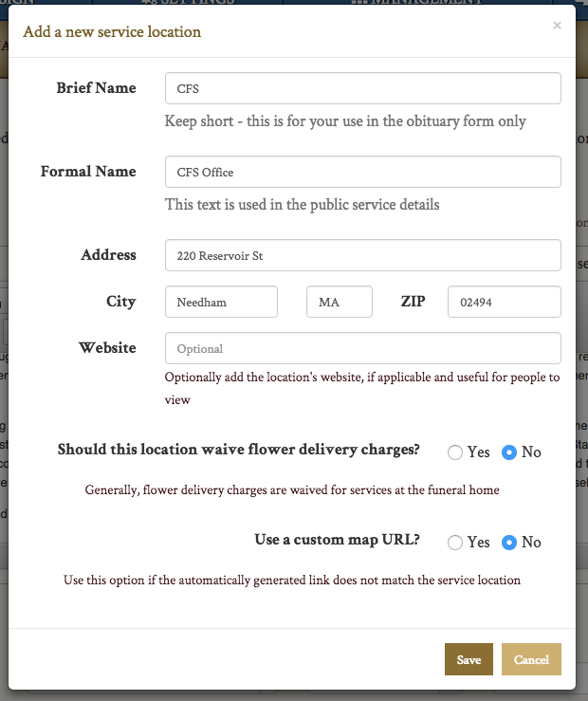Image resolution: width=588 pixels, height=701 pixels.
Task: Click the "Formal Name" field label
Action: [88, 172]
